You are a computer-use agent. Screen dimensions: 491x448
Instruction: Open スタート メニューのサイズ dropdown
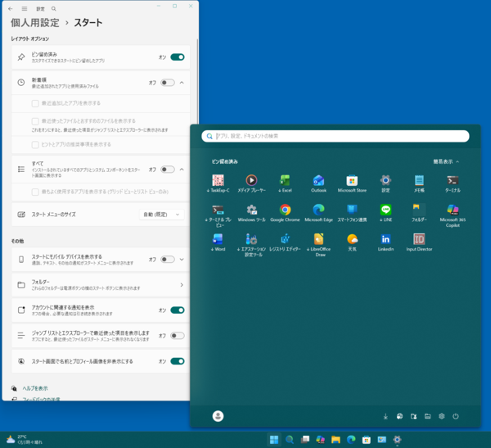coord(161,215)
